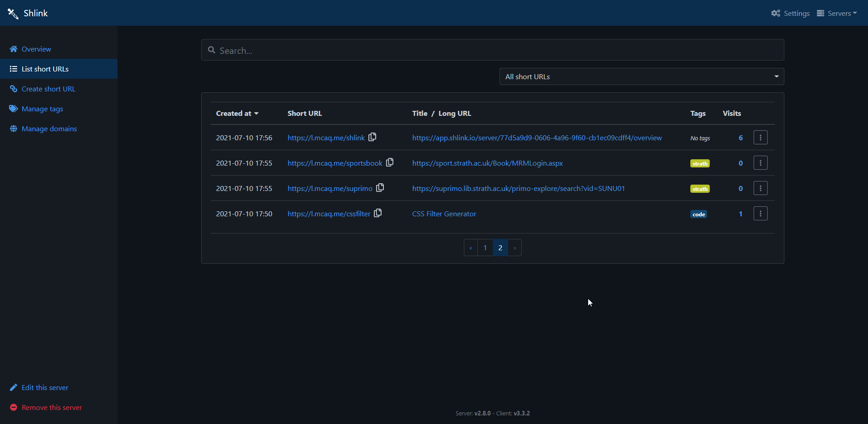Viewport: 868px width, 424px height.
Task: Open the All short URLs filter dropdown
Action: pos(641,76)
